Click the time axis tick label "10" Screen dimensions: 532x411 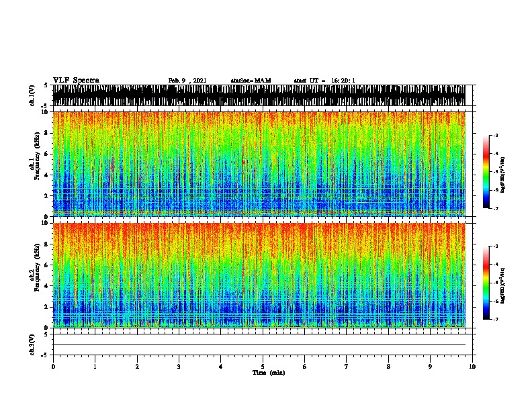point(472,367)
